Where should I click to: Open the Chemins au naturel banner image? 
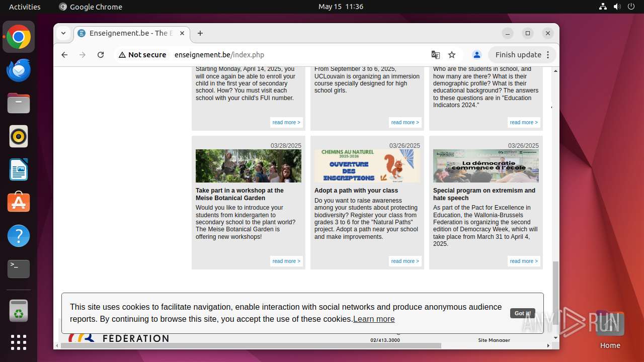coord(367,166)
